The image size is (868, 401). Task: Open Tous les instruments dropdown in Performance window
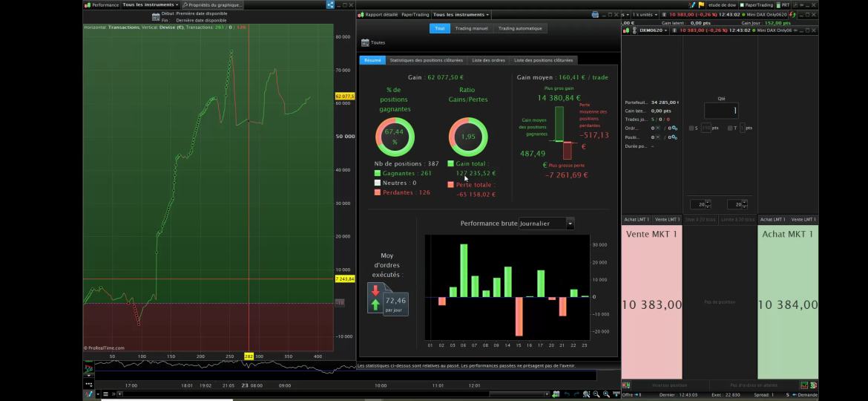(150, 4)
